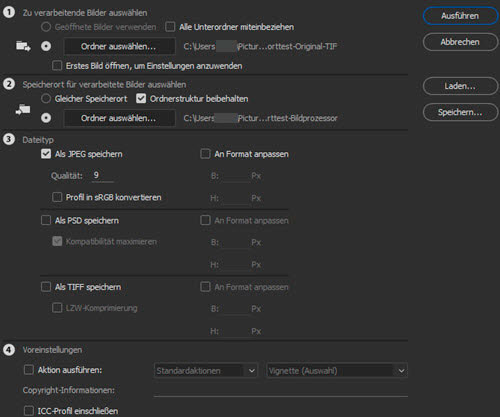The image size is (500, 417).
Task: Check 'Erstes Bild öffnen, um Einstellungen anzuwenden'
Action: tap(57, 66)
